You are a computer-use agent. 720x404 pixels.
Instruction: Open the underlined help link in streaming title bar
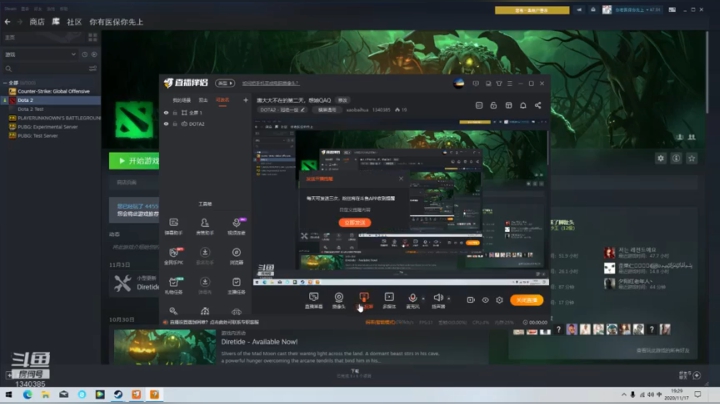coord(270,83)
